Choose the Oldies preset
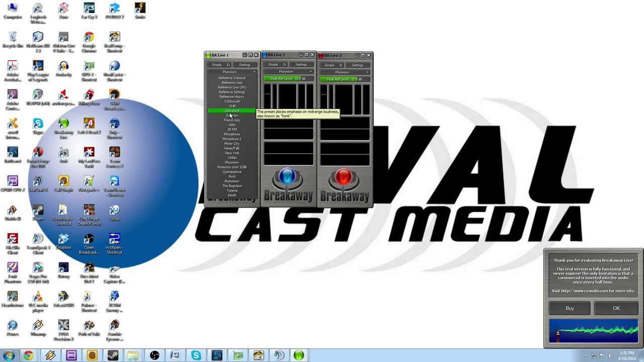Screen dimensions: 644x362 coord(232,158)
